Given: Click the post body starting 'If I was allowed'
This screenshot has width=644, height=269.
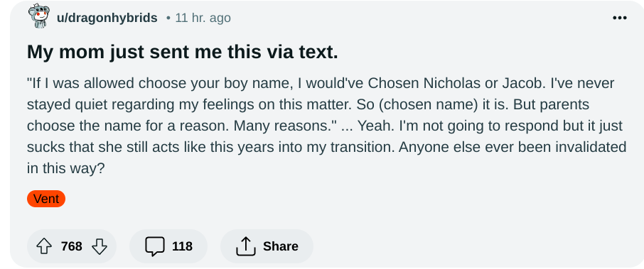Looking at the screenshot, I should point(326,126).
